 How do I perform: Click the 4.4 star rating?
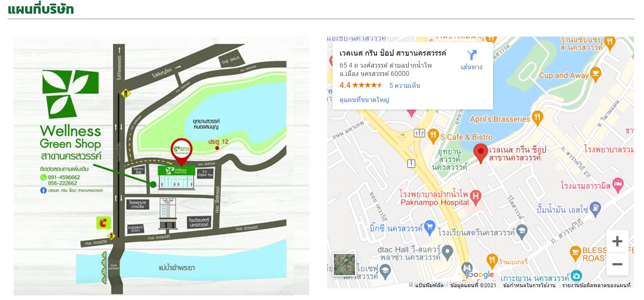[x=361, y=85]
